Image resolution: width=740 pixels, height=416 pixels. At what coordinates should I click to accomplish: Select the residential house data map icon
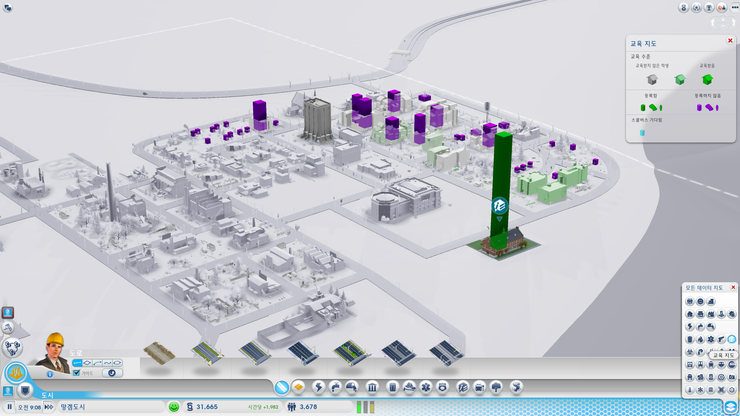[x=690, y=314]
